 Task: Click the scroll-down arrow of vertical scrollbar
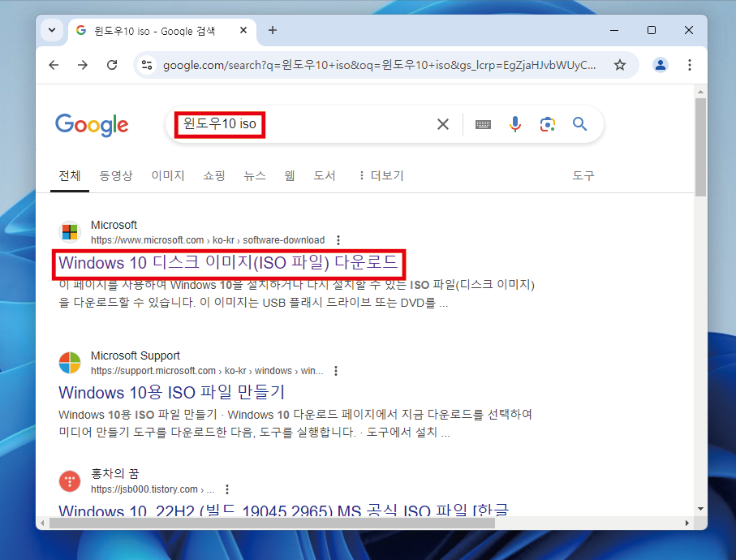coord(700,509)
